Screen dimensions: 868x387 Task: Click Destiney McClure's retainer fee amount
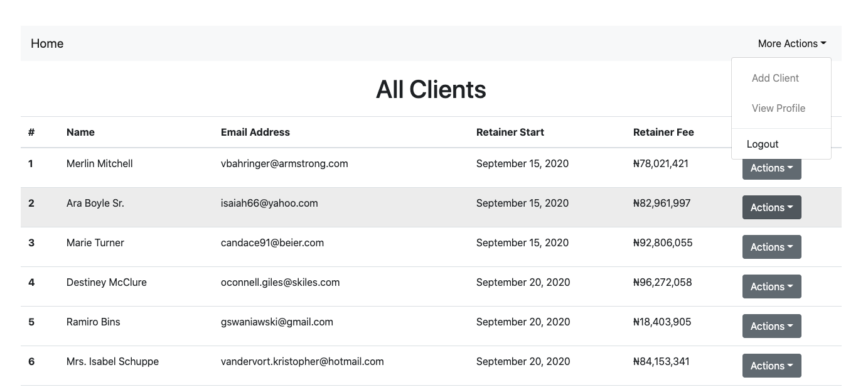663,282
